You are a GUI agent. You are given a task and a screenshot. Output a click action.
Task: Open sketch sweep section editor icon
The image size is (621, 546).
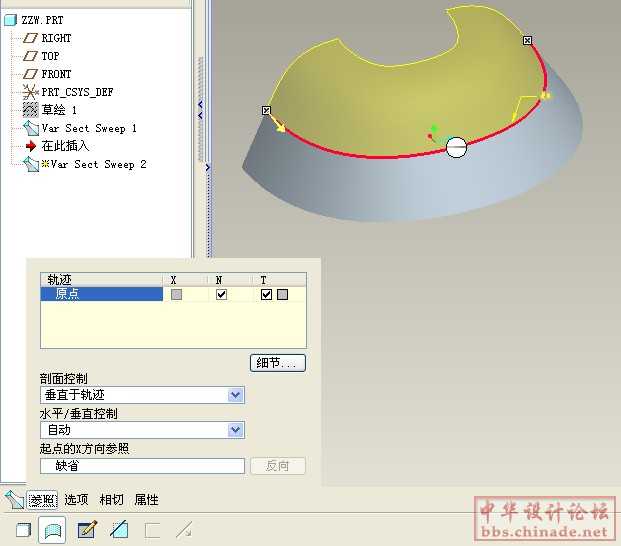tap(87, 530)
